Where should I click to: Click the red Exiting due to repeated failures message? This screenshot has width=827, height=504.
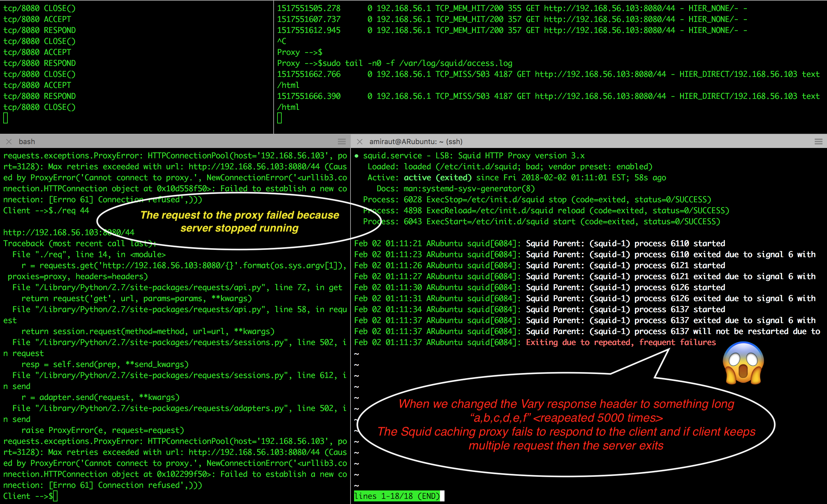[x=621, y=342]
